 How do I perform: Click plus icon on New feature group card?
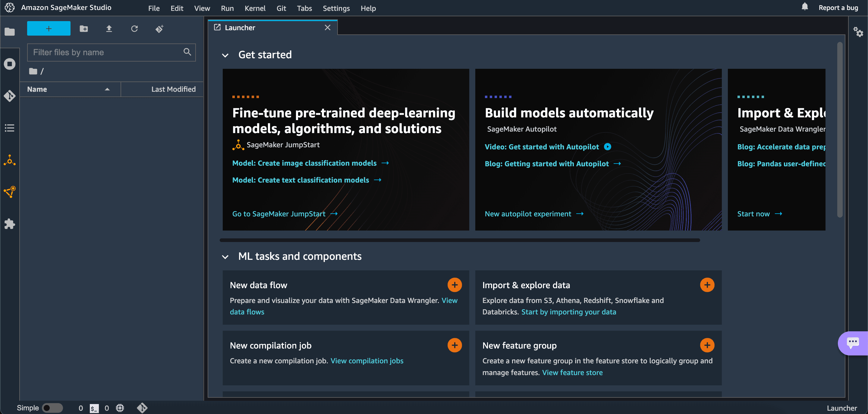click(707, 346)
